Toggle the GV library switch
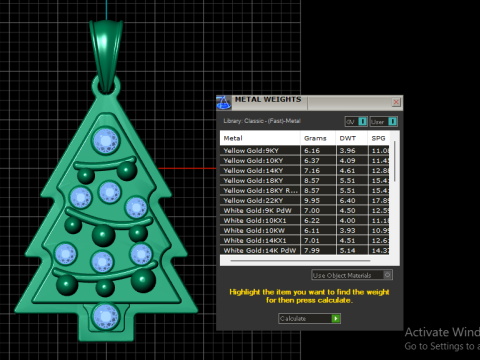The image size is (480, 360). click(356, 122)
